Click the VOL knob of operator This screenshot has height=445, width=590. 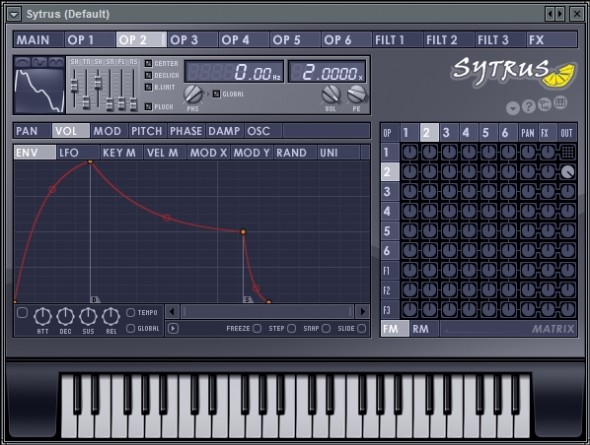tap(331, 94)
